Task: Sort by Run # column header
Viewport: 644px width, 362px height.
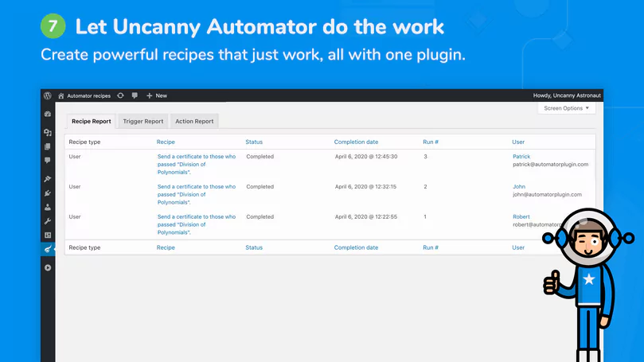Action: pyautogui.click(x=431, y=142)
